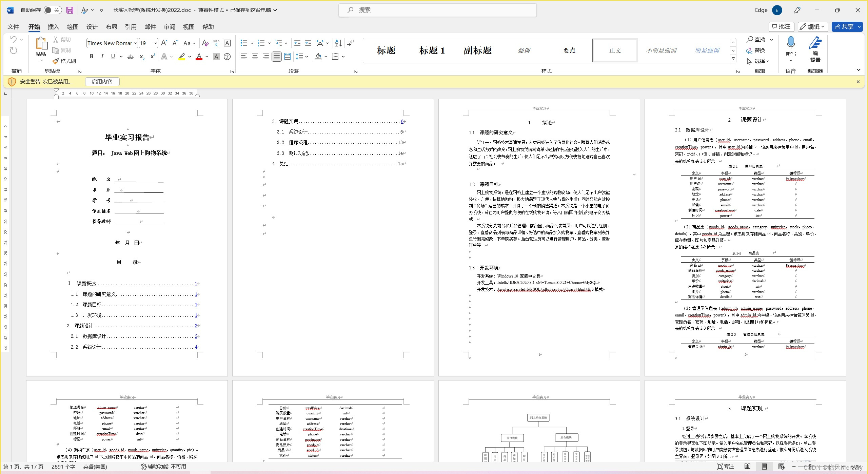The width and height of the screenshot is (868, 474).
Task: Apply the red font color
Action: (199, 57)
